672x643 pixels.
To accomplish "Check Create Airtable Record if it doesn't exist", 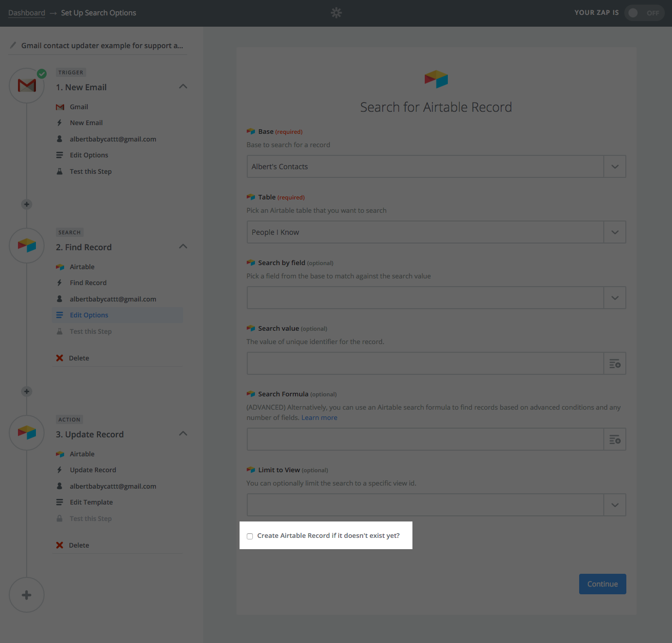I will coord(250,536).
